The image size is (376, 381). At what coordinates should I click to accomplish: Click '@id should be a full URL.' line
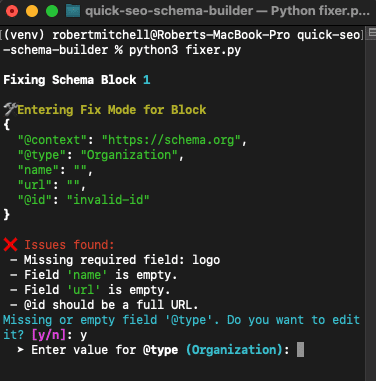coord(104,305)
